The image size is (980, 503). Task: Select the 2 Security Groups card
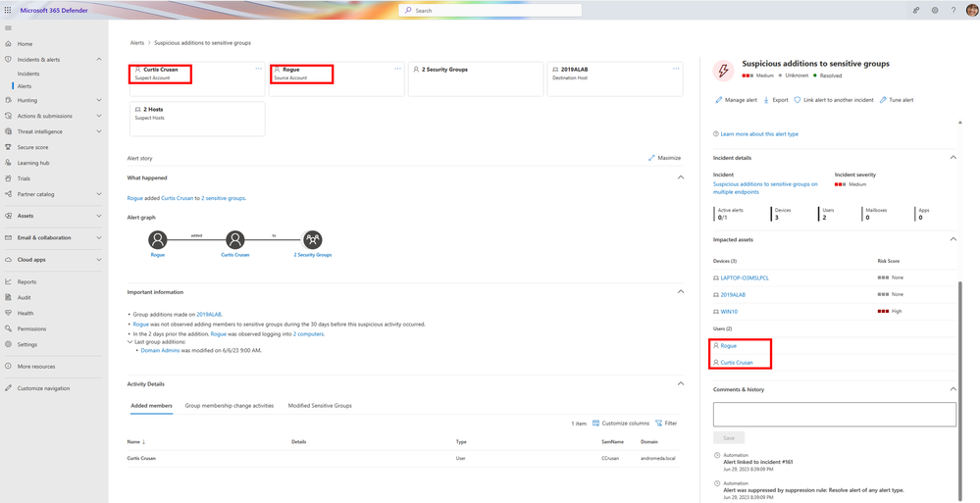pos(476,78)
